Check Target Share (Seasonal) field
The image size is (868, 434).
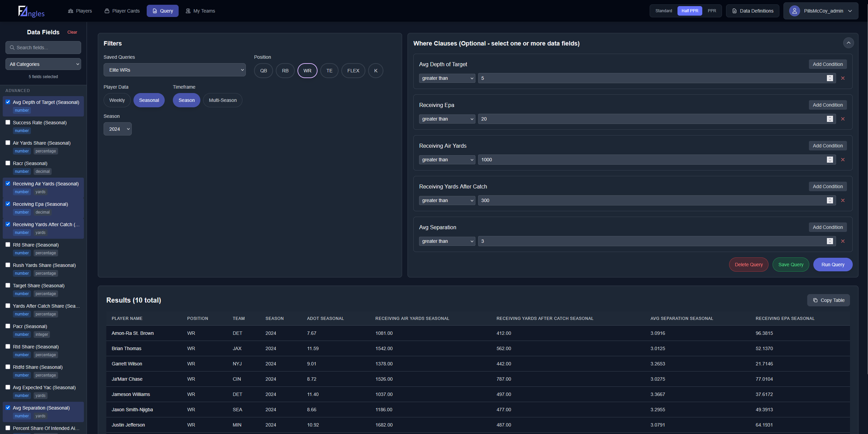click(8, 285)
